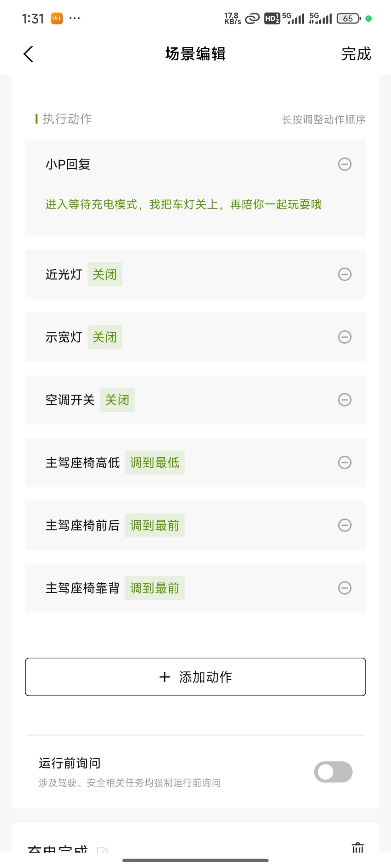
Task: Open 主驾座椅靠背 调到最前 option
Action: (155, 588)
